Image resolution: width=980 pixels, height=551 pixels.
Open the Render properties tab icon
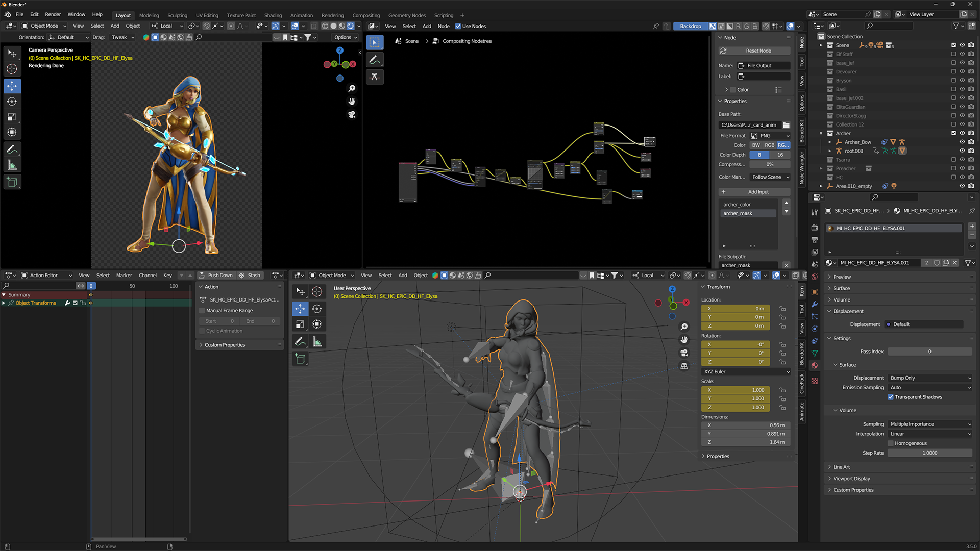(815, 228)
